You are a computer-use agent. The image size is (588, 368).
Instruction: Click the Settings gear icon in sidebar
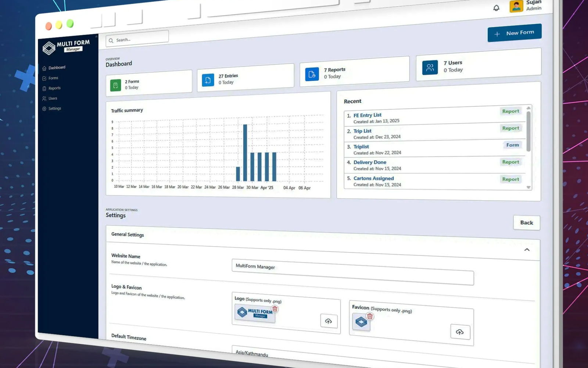pos(44,109)
